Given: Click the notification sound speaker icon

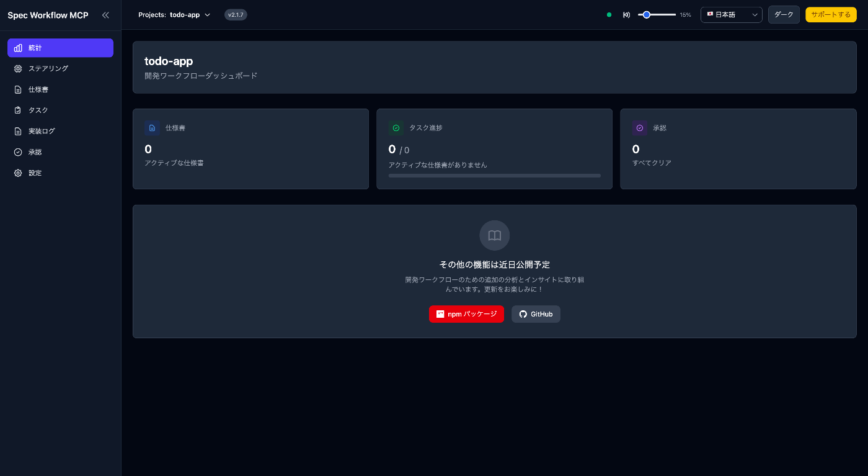Looking at the screenshot, I should (x=626, y=15).
